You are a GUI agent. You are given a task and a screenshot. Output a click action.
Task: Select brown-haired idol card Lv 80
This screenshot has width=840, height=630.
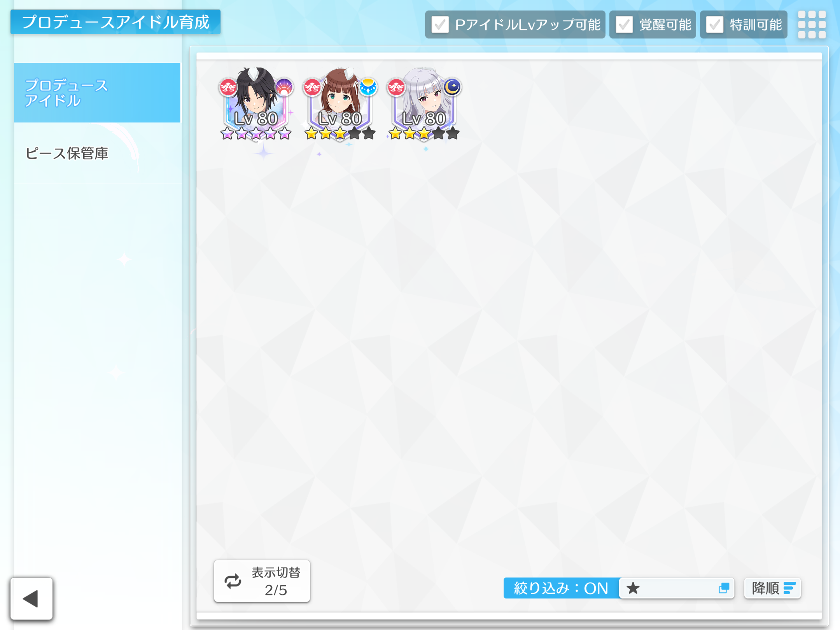(340, 103)
